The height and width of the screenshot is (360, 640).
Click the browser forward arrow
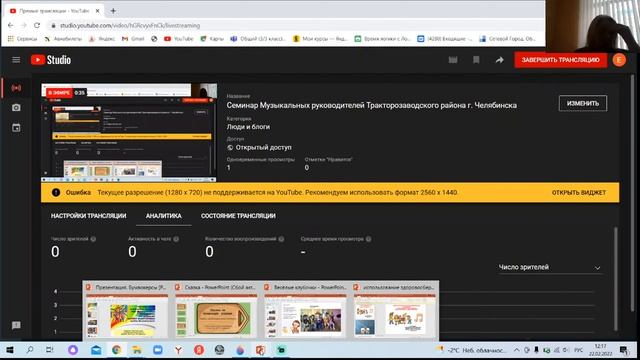tap(24, 25)
